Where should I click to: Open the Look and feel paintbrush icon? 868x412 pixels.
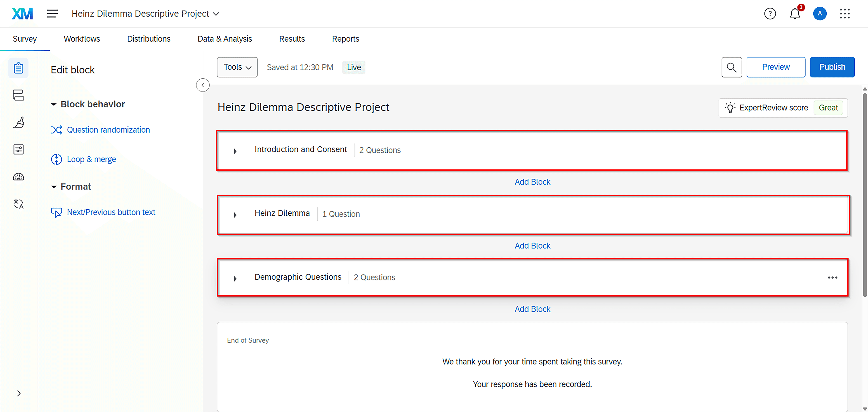19,122
